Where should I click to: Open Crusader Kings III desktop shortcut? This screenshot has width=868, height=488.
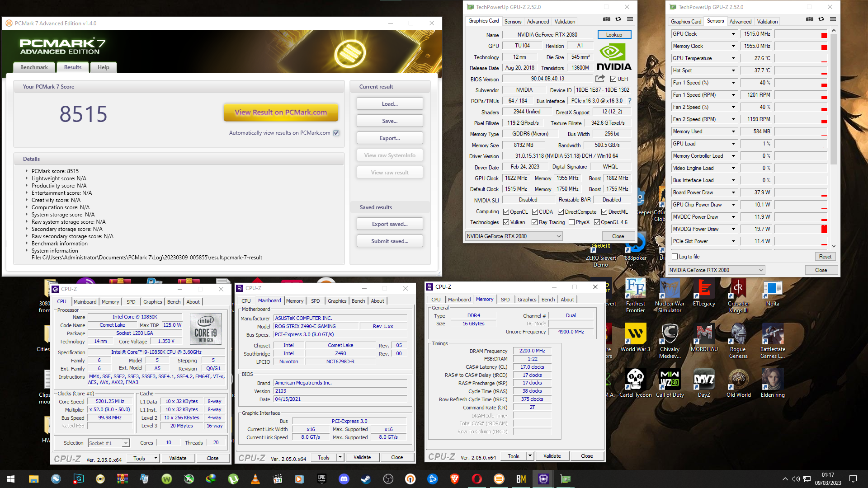[738, 296]
